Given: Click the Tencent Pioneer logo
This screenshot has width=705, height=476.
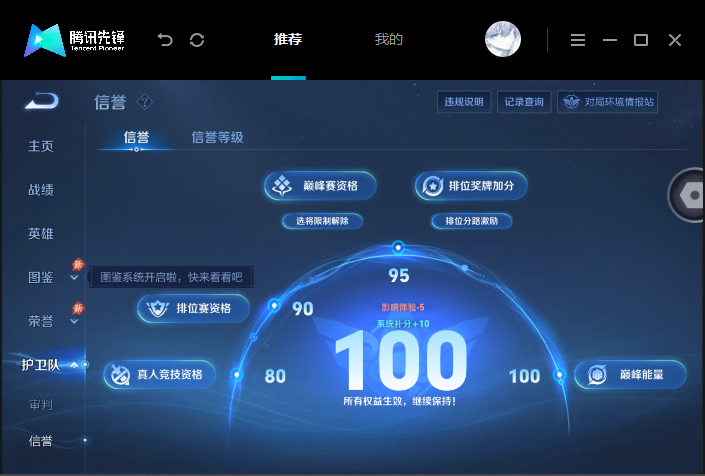Looking at the screenshot, I should tap(74, 40).
